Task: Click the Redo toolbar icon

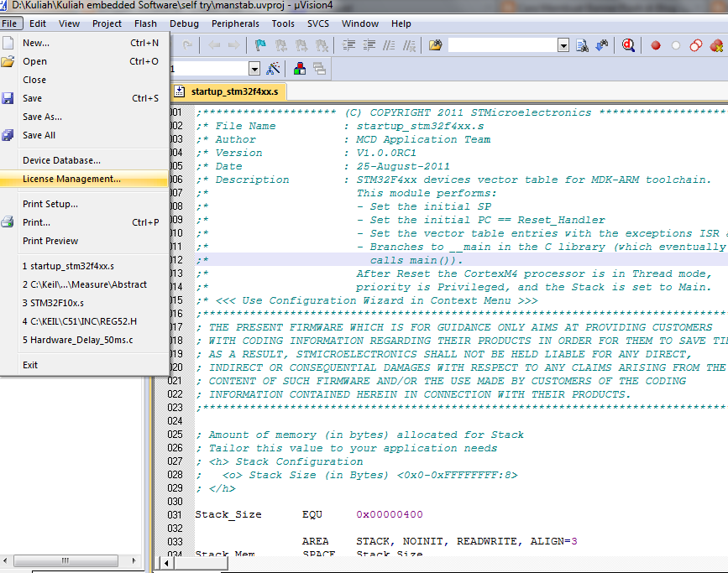Action: pos(187,45)
